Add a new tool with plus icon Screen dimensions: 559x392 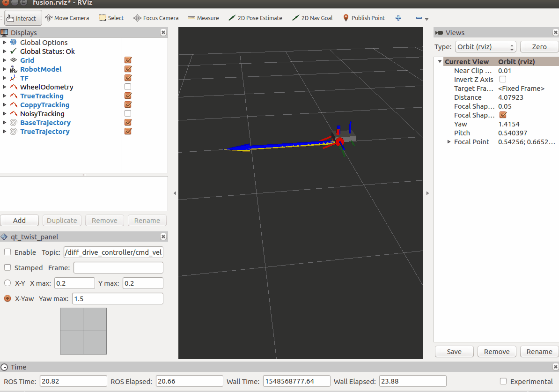398,18
